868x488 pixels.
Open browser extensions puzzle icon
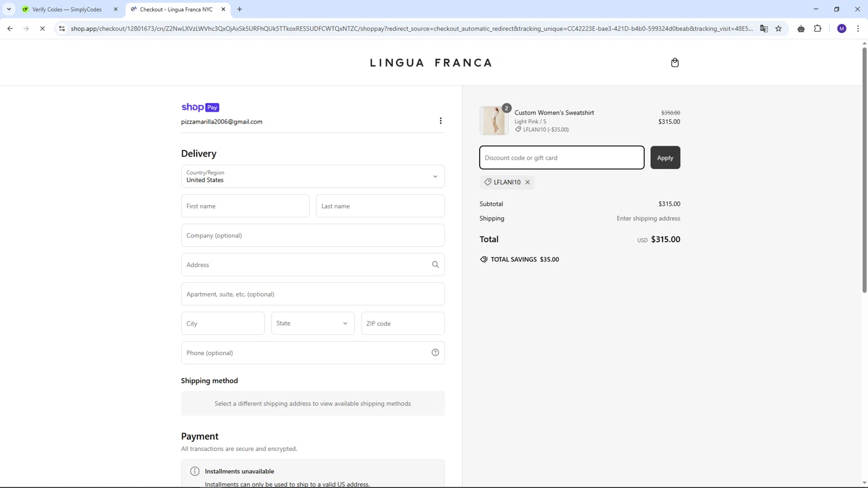pos(818,28)
